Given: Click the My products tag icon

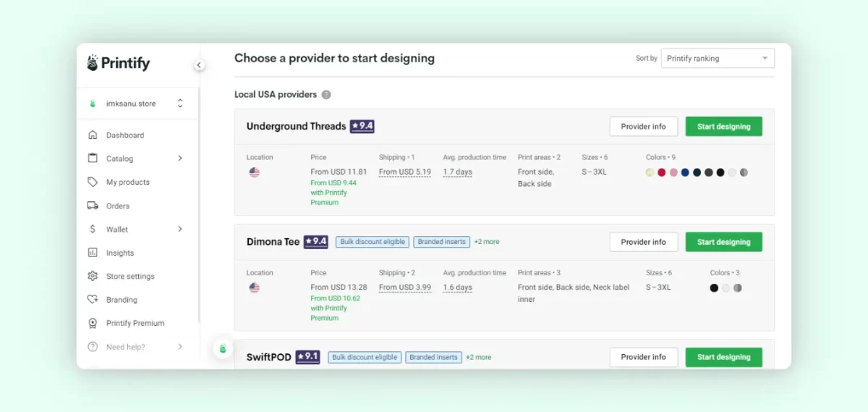Looking at the screenshot, I should [93, 182].
